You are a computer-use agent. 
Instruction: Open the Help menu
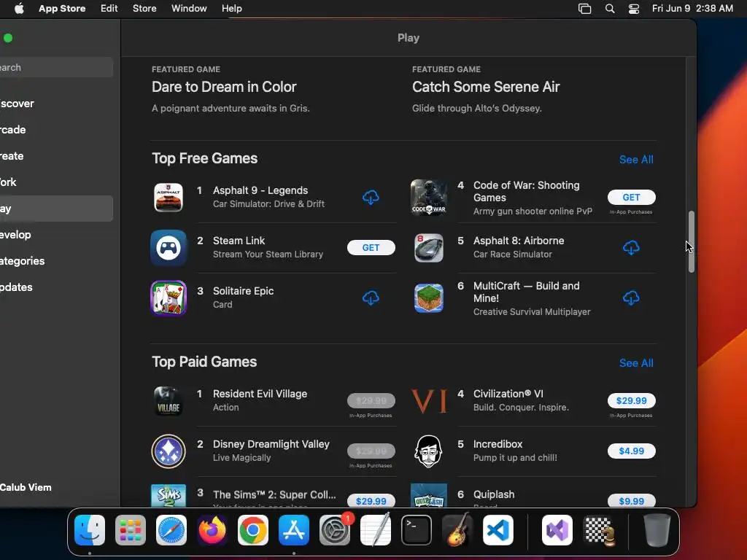coord(232,9)
